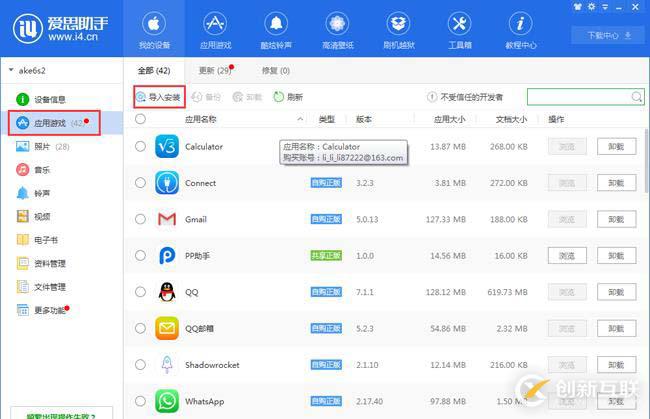Select the Shadowrocket row checkbox
The width and height of the screenshot is (650, 419).
(140, 365)
